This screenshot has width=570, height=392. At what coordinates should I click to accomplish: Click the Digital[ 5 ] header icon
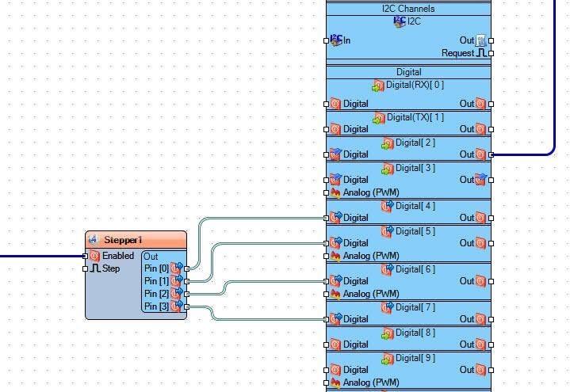coord(388,232)
